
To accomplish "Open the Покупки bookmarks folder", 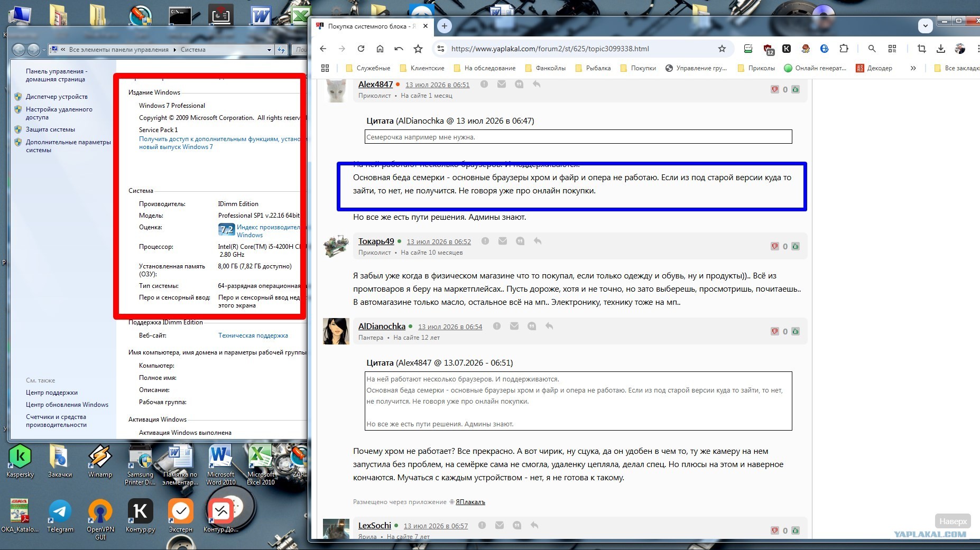I will coord(638,68).
